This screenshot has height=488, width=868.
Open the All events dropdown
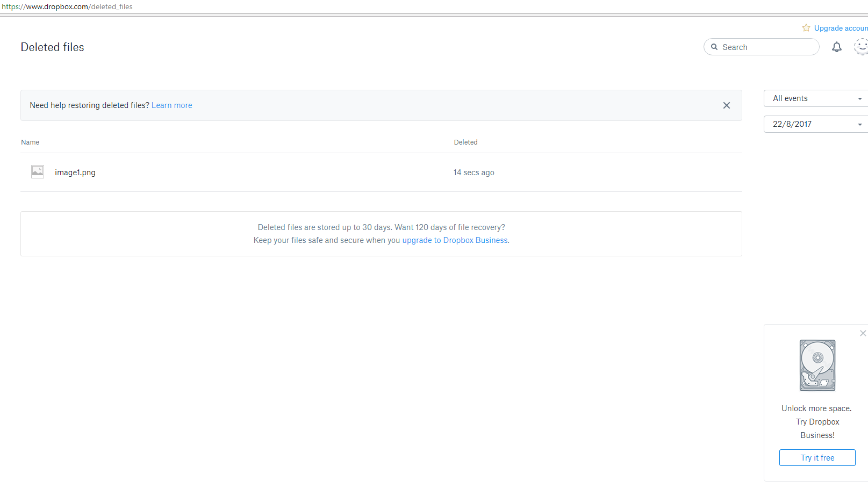(816, 98)
